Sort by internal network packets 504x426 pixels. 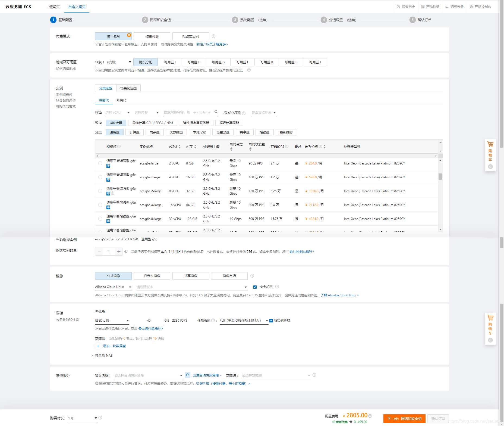[250, 149]
